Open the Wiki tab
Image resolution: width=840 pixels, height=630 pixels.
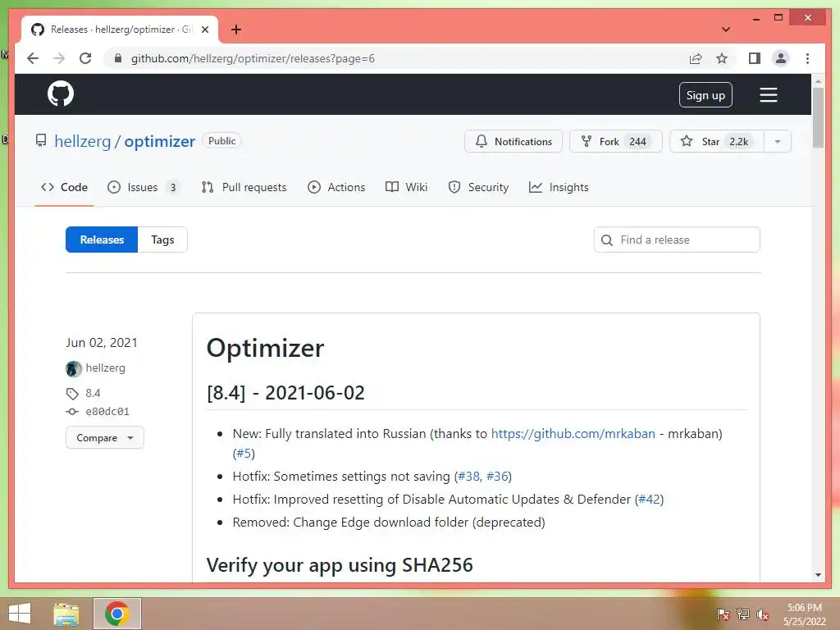tap(407, 187)
